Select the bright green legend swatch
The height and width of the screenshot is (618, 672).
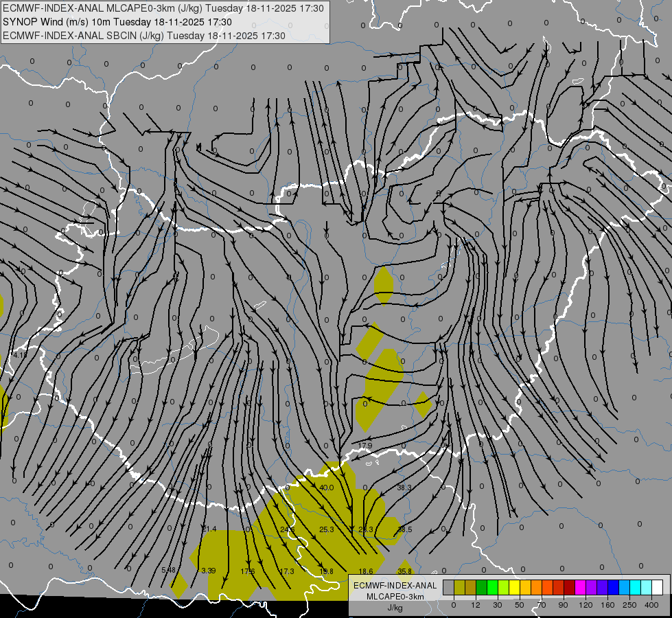click(492, 587)
